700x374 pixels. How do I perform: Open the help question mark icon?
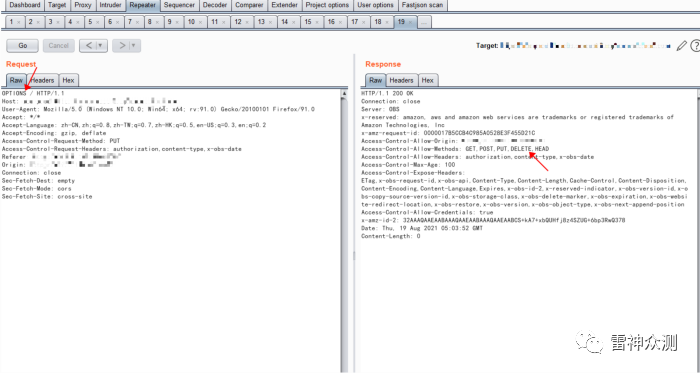click(695, 46)
